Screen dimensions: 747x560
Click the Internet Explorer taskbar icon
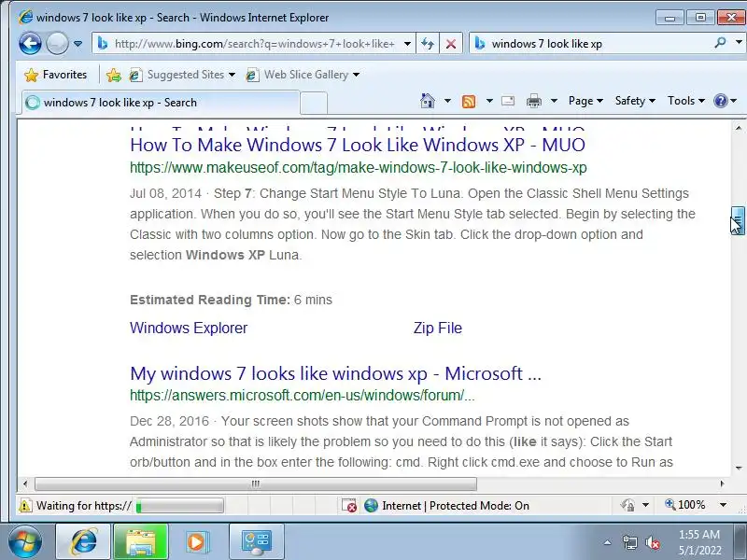click(84, 541)
